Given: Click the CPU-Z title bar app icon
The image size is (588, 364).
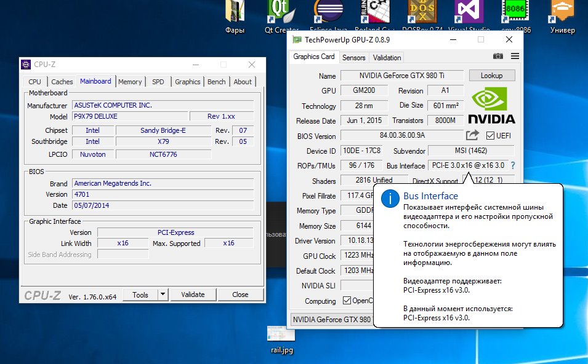Looking at the screenshot, I should tap(26, 65).
